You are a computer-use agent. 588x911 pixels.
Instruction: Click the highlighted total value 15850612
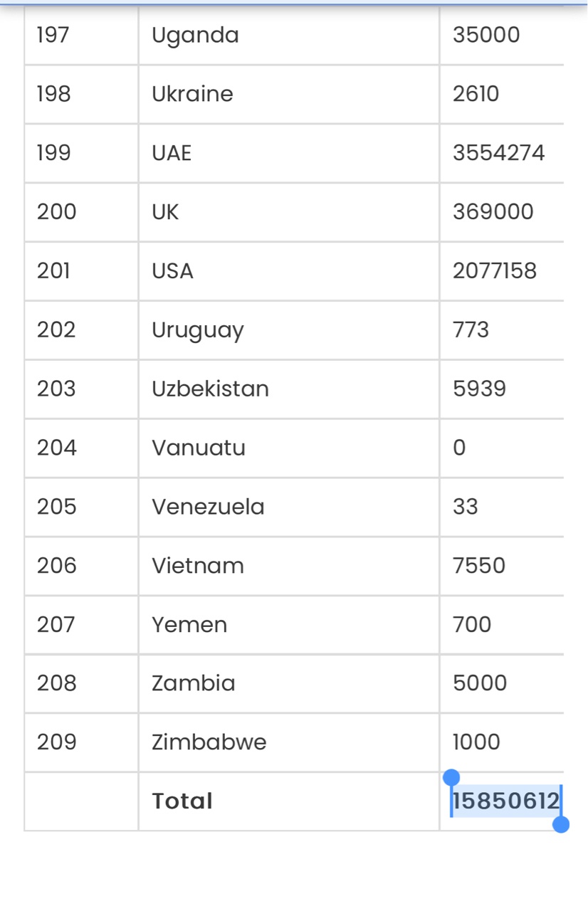505,801
